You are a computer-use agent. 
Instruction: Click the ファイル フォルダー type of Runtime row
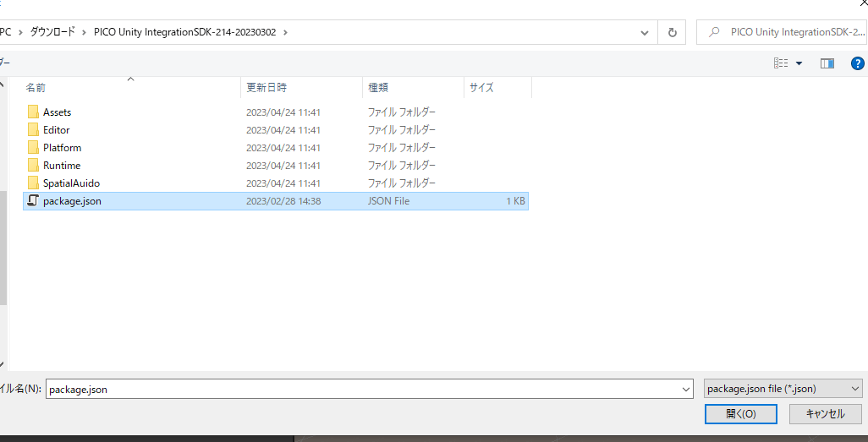(402, 166)
